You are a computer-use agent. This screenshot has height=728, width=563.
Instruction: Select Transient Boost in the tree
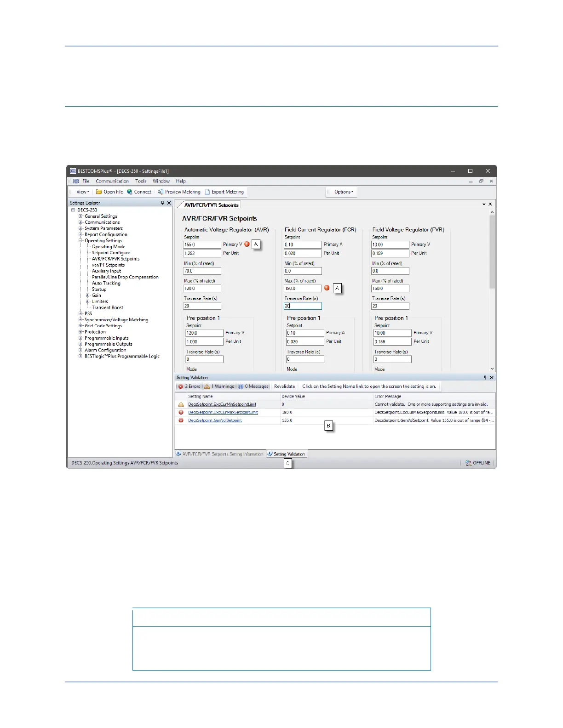[x=108, y=307]
